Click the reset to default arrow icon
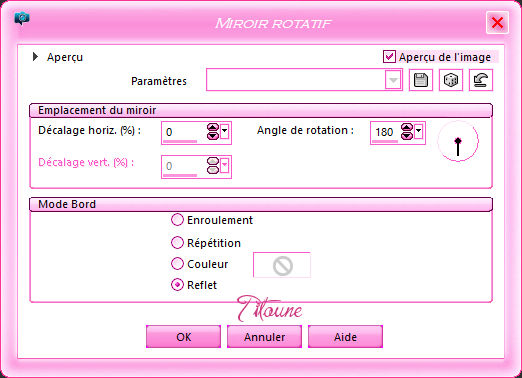The width and height of the screenshot is (522, 378). coord(481,80)
